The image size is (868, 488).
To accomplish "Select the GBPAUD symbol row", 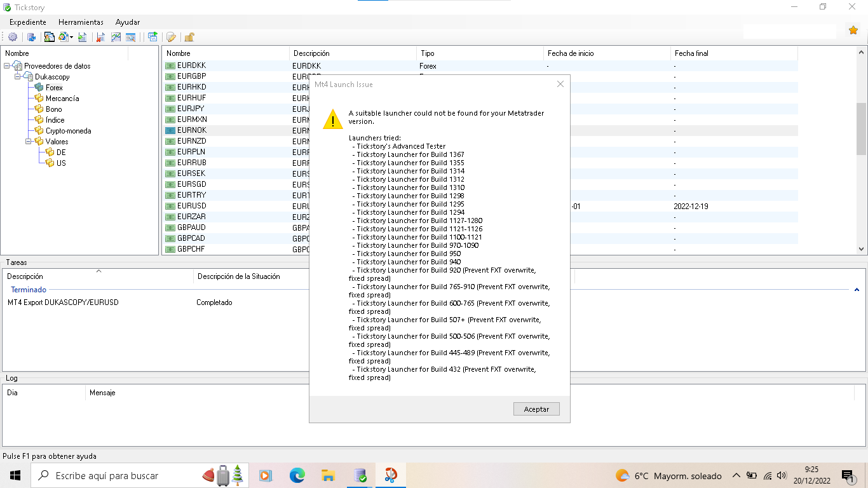I will tap(480, 227).
